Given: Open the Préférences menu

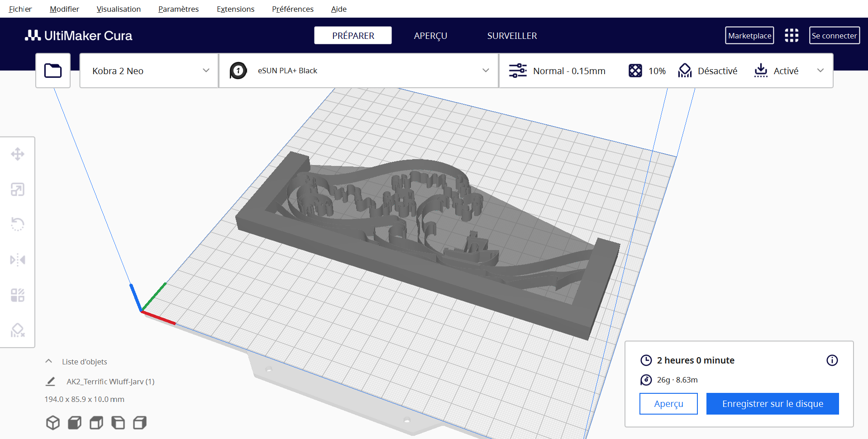Looking at the screenshot, I should point(293,9).
